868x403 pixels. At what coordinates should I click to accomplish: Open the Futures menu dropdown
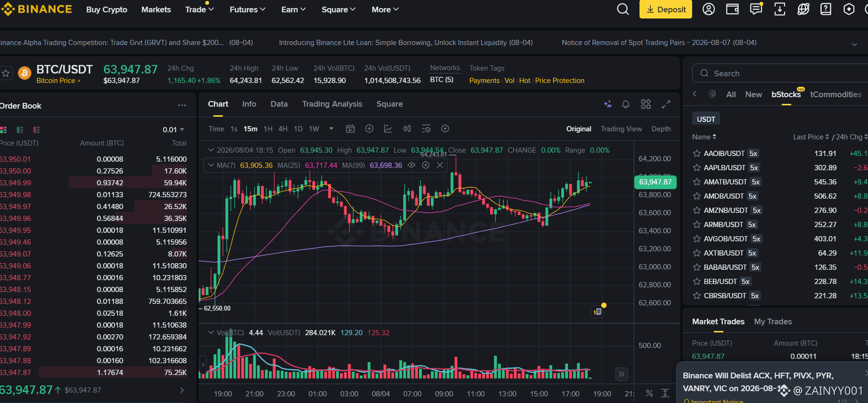click(247, 9)
